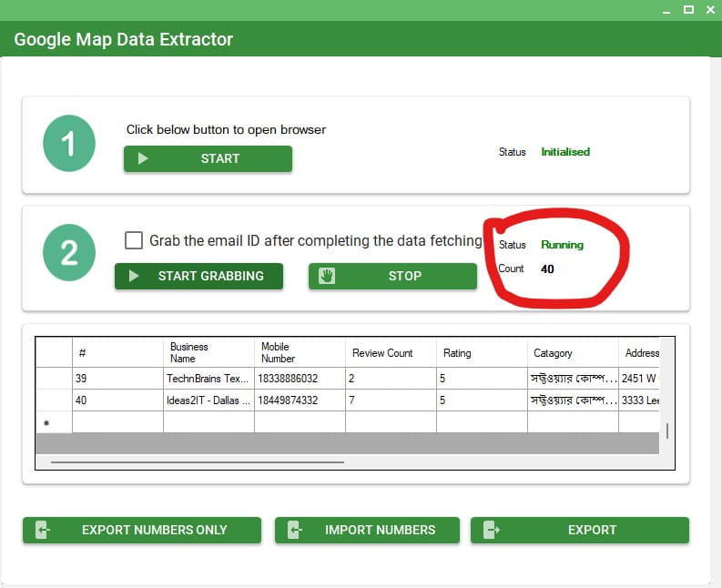The image size is (722, 588).
Task: Close the Google Map Data Extractor window
Action: 710,9
